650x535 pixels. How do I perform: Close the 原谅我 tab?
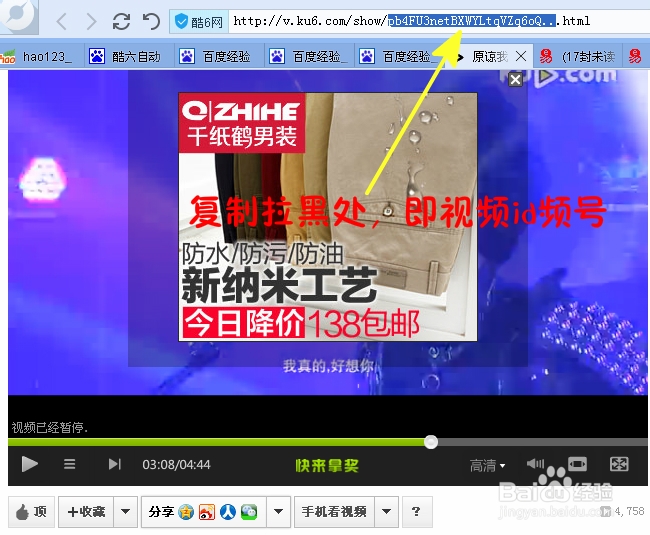coord(521,56)
